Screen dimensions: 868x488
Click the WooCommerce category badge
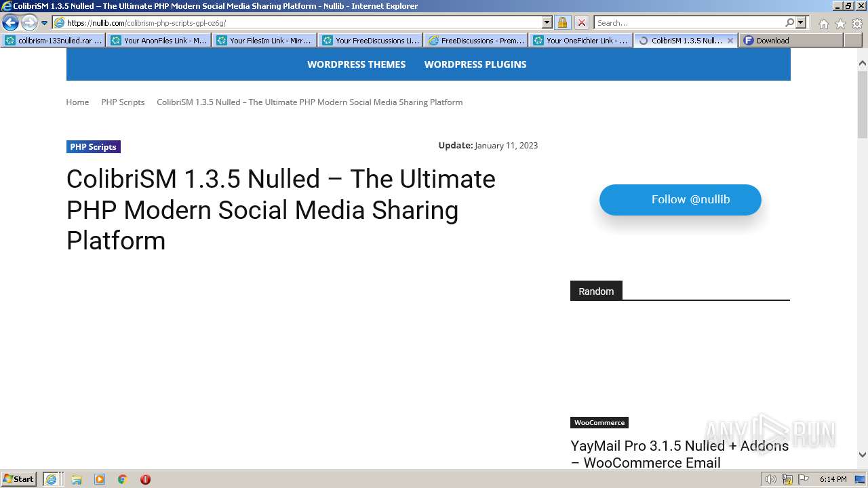click(x=599, y=423)
